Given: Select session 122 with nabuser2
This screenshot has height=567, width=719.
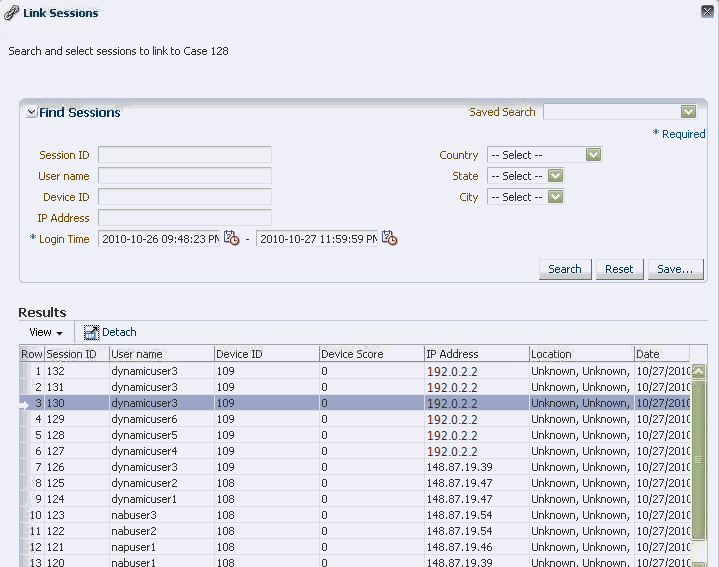Looking at the screenshot, I should point(355,532).
